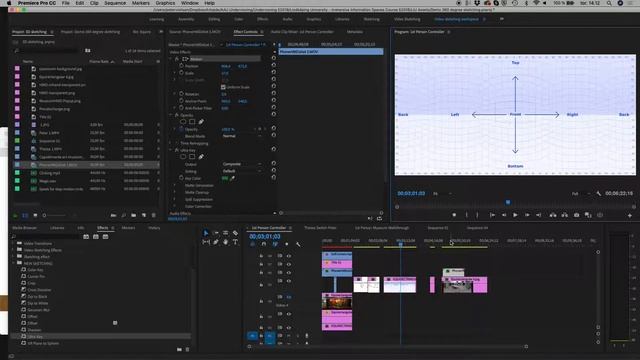Click the Opacity ellipse mask tool
640x360 pixels.
point(183,122)
